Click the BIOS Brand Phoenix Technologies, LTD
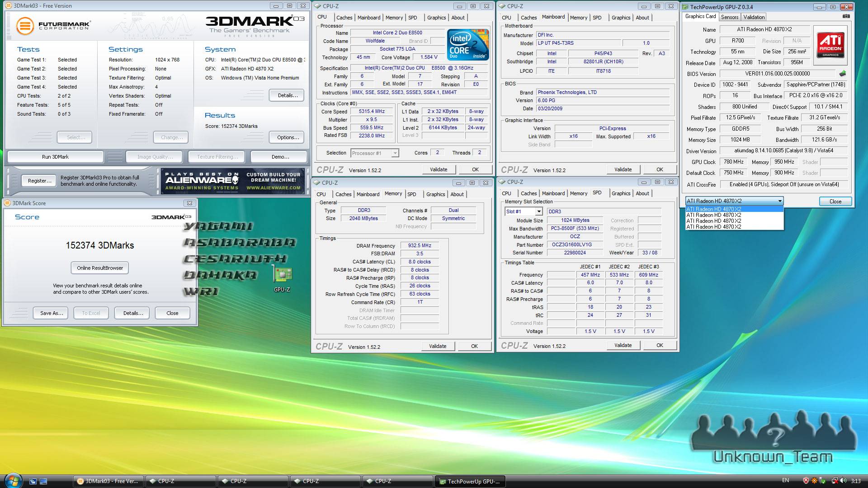 click(x=603, y=92)
